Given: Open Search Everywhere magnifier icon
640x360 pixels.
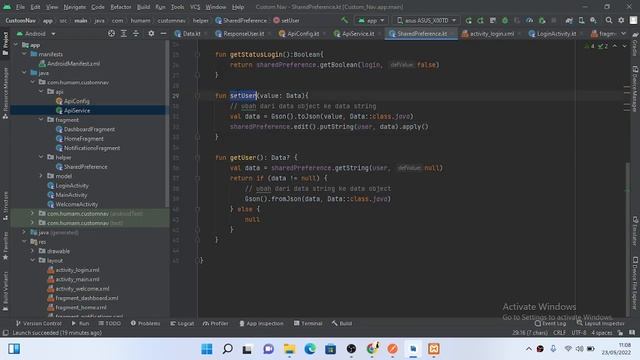Looking at the screenshot, I should [609, 20].
